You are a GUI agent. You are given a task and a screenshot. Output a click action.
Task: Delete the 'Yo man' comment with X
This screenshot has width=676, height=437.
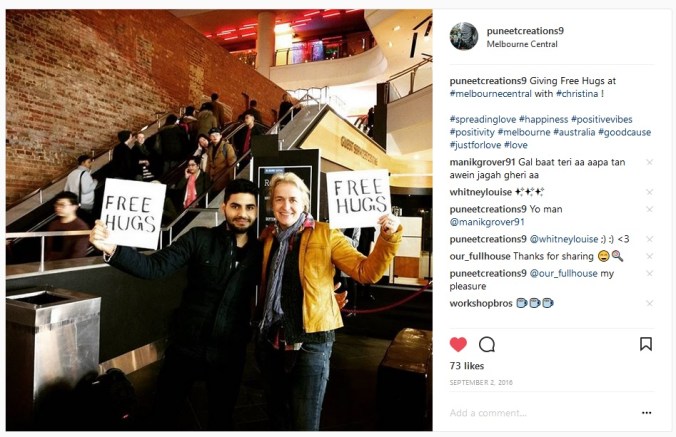click(x=649, y=209)
